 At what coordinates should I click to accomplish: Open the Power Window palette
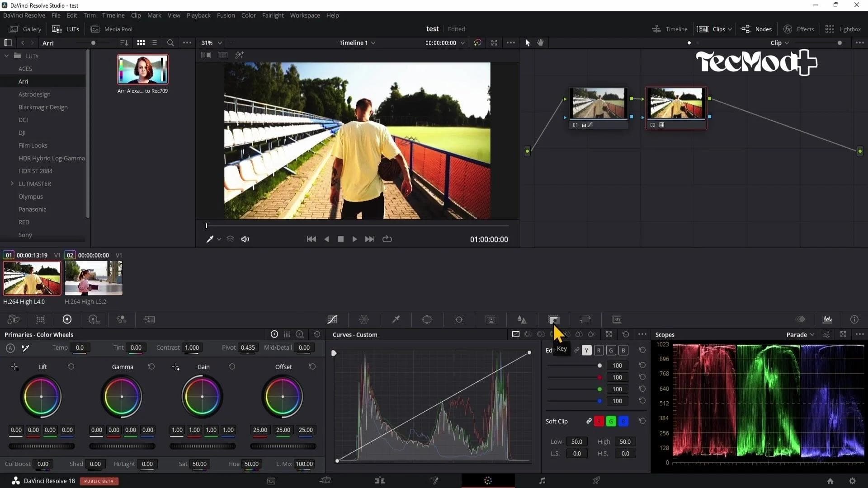pos(428,319)
